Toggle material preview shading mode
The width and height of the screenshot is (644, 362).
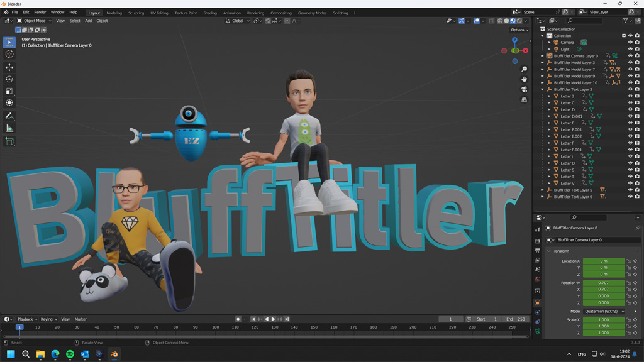513,21
